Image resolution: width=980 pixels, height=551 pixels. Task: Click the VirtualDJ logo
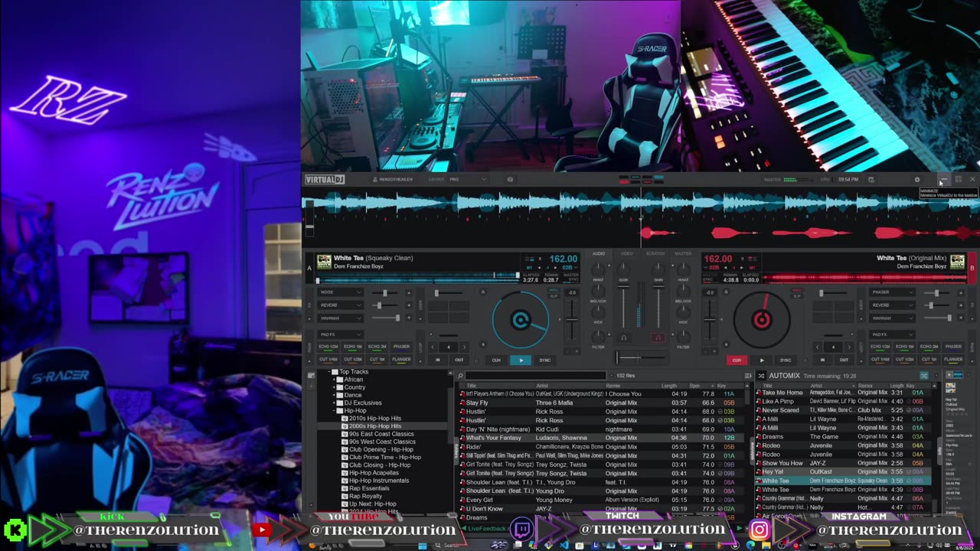click(325, 180)
